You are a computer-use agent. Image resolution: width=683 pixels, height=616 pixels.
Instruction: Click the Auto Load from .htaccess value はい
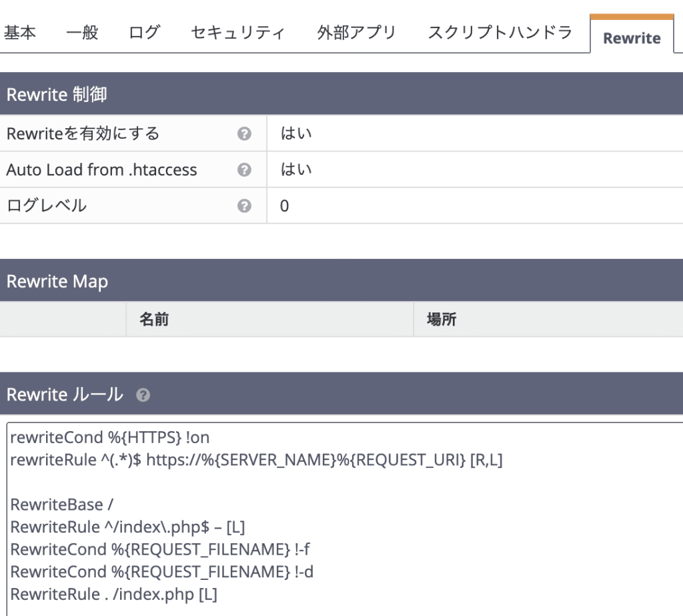(x=296, y=170)
